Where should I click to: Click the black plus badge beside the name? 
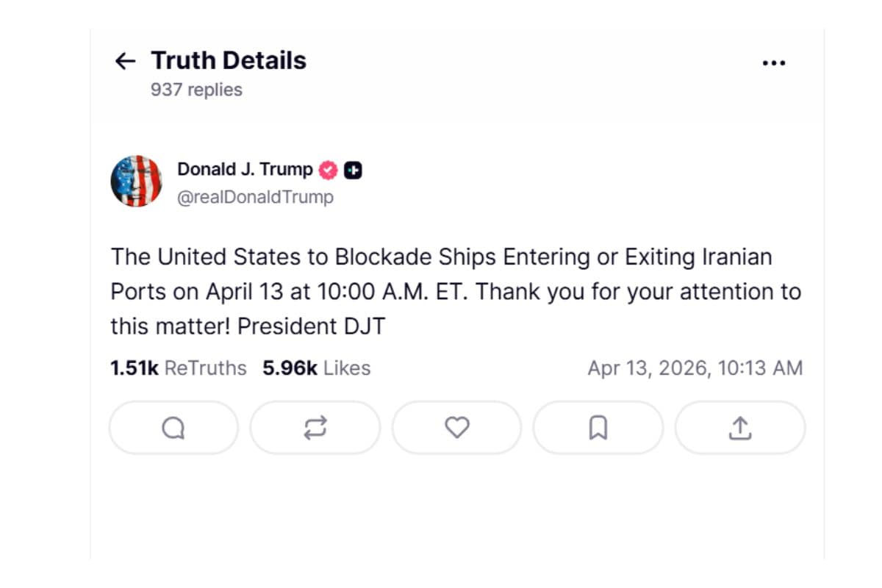[x=354, y=170]
